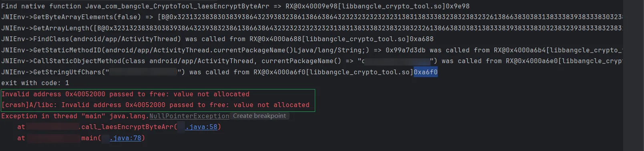Click the JNIEnv->FindClass log line
This screenshot has height=151, width=644.
point(217,39)
